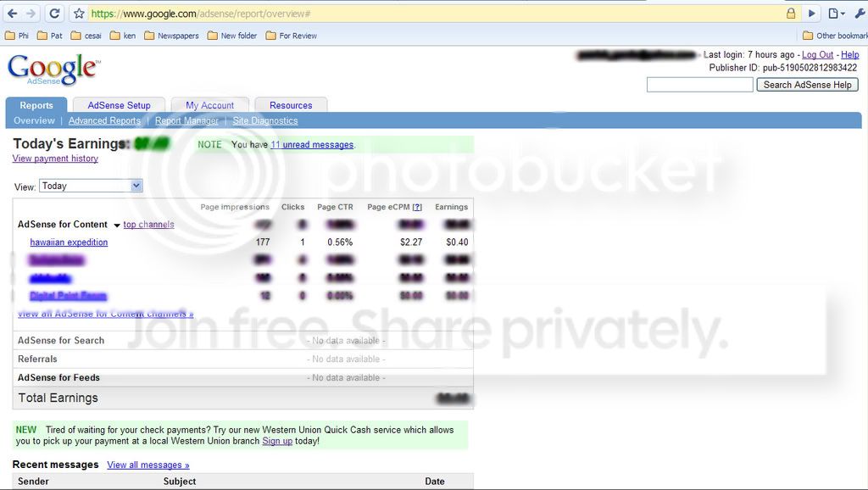Switch to the AdSense Setup tab
Image resolution: width=868 pixels, height=490 pixels.
pos(119,105)
